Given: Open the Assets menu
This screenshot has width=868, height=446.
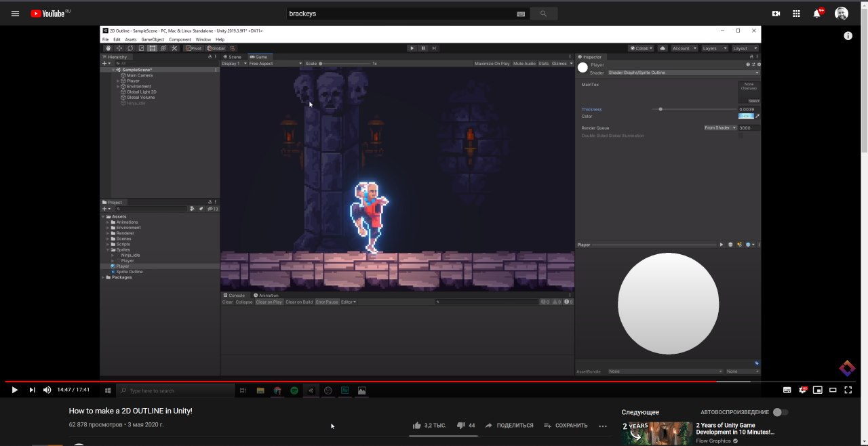Looking at the screenshot, I should tap(131, 39).
